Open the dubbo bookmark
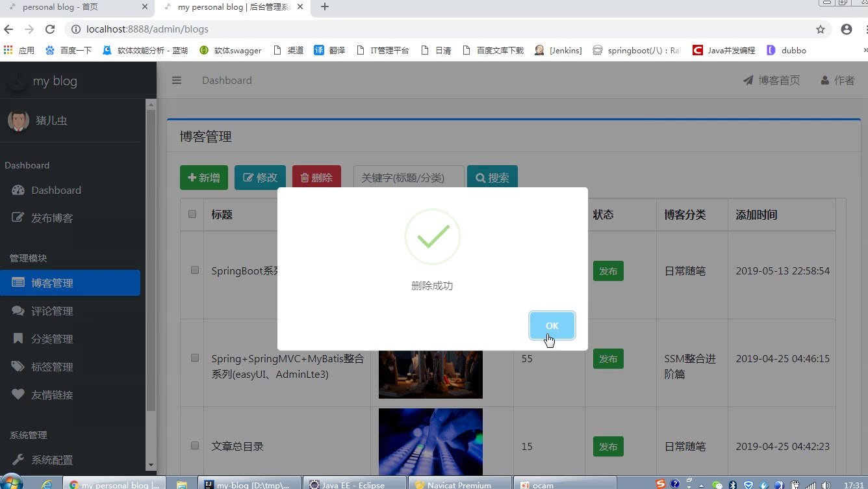 (786, 50)
